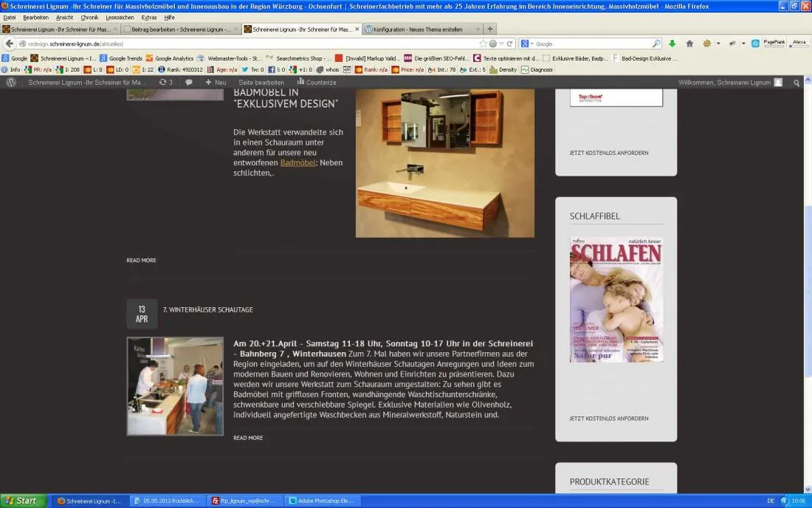
Task: Click the Schautage kitchen event thumbnail
Action: [x=175, y=386]
